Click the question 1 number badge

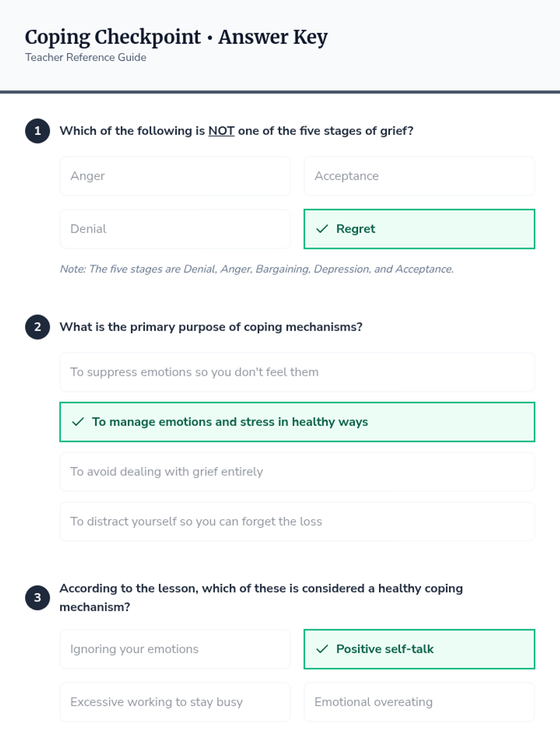pos(37,131)
